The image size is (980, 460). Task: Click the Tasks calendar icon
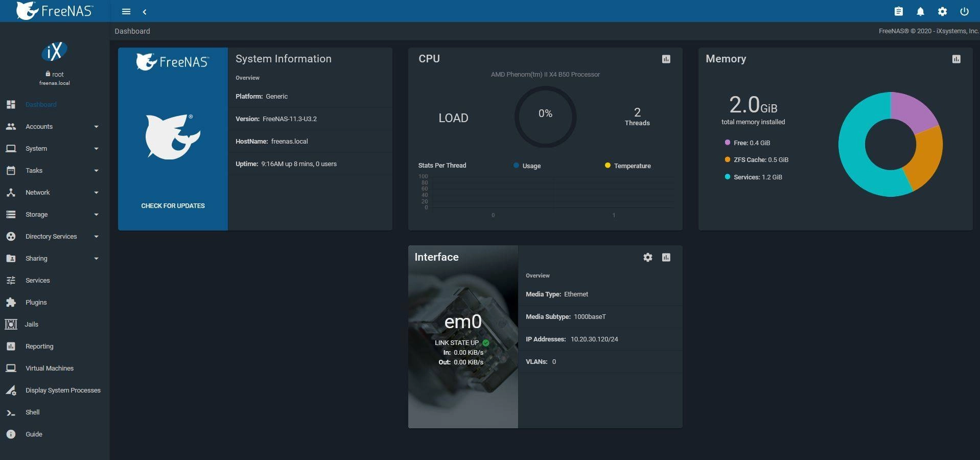point(11,170)
